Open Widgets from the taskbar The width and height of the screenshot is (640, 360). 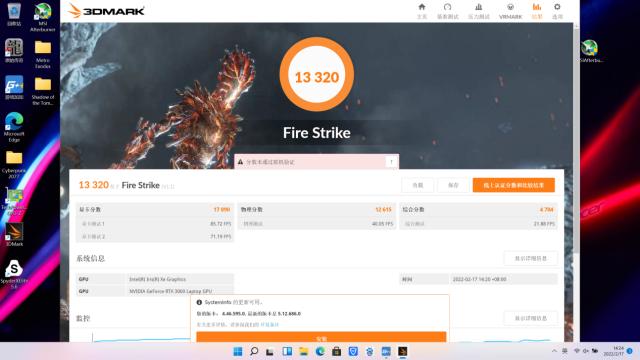click(287, 351)
